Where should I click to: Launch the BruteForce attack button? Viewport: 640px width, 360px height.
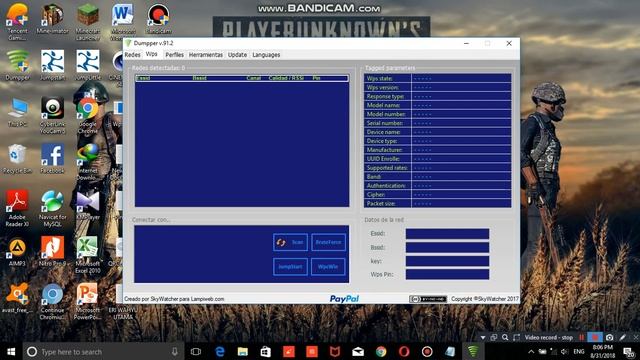[x=328, y=242]
